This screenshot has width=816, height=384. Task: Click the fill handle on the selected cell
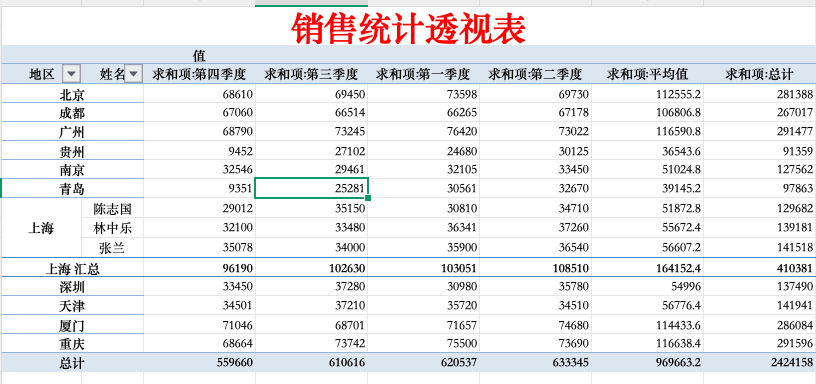coord(368,198)
